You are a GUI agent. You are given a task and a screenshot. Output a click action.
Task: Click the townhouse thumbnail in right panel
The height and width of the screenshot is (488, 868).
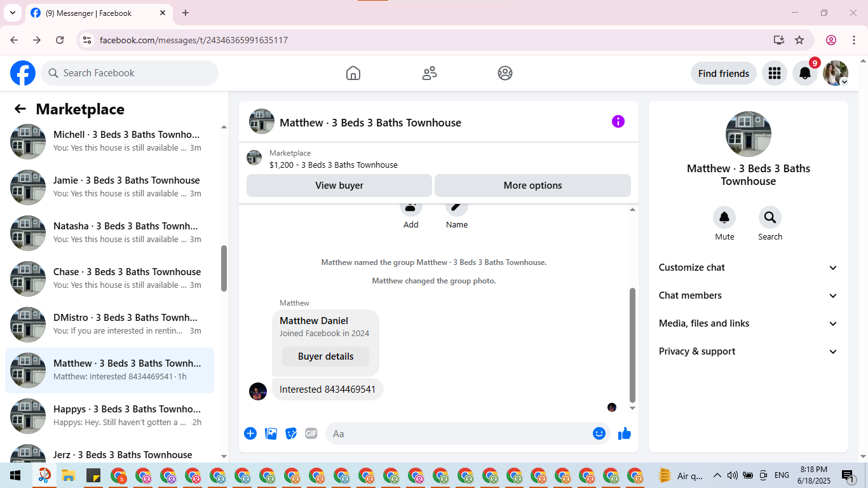click(749, 134)
